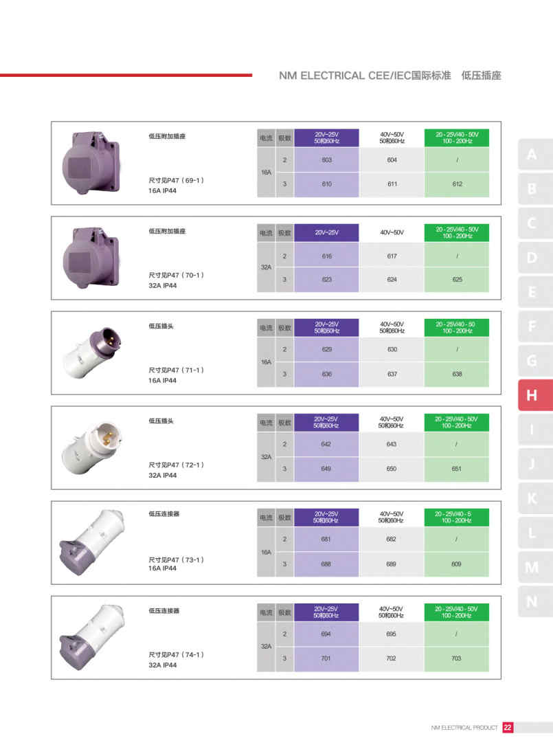This screenshot has width=553, height=756.
Task: Click model number 637 in the table
Action: [392, 375]
